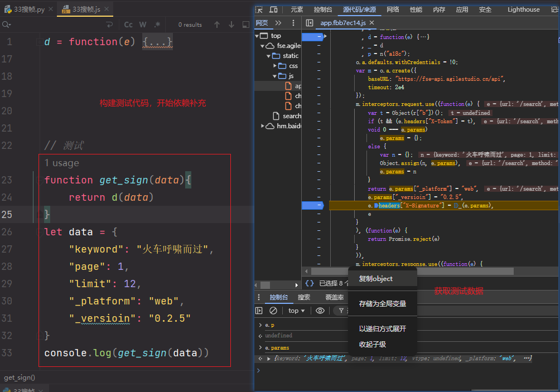Toggle breakpoint marker on 'd = function(e)' line

coord(314,36)
